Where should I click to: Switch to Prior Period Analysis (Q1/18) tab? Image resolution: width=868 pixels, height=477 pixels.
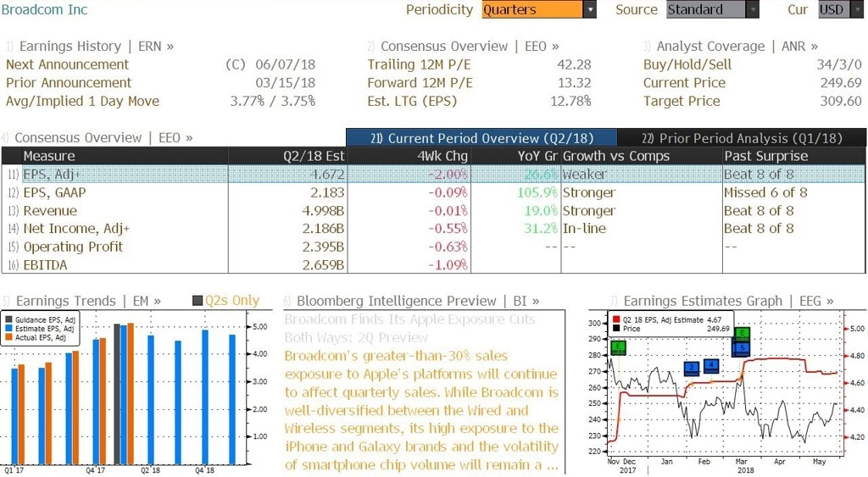click(742, 138)
